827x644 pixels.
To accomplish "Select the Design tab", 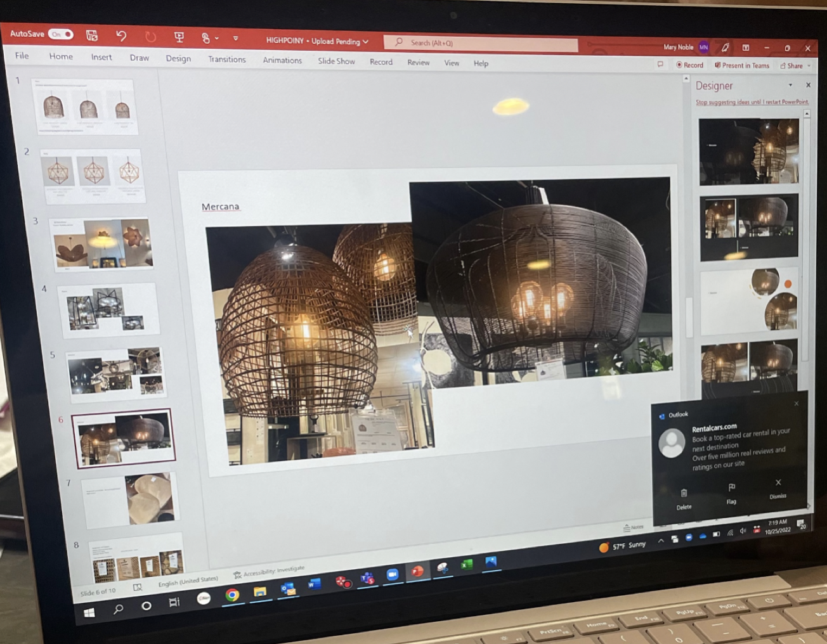I will coord(178,58).
